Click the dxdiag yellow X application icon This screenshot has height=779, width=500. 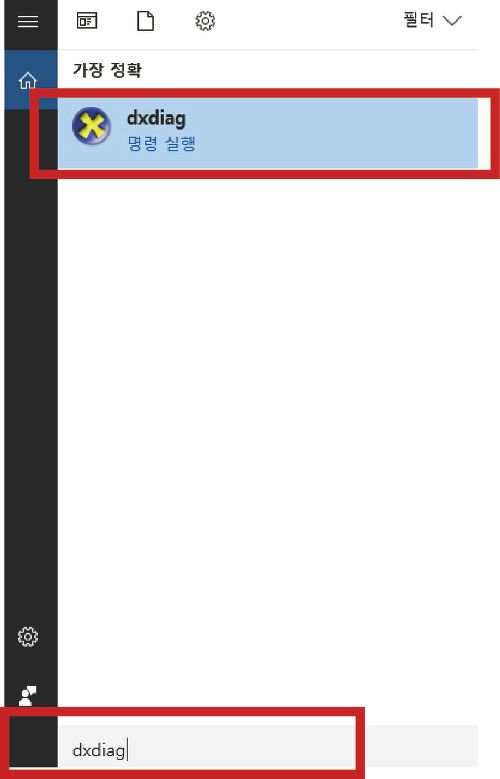pos(91,126)
